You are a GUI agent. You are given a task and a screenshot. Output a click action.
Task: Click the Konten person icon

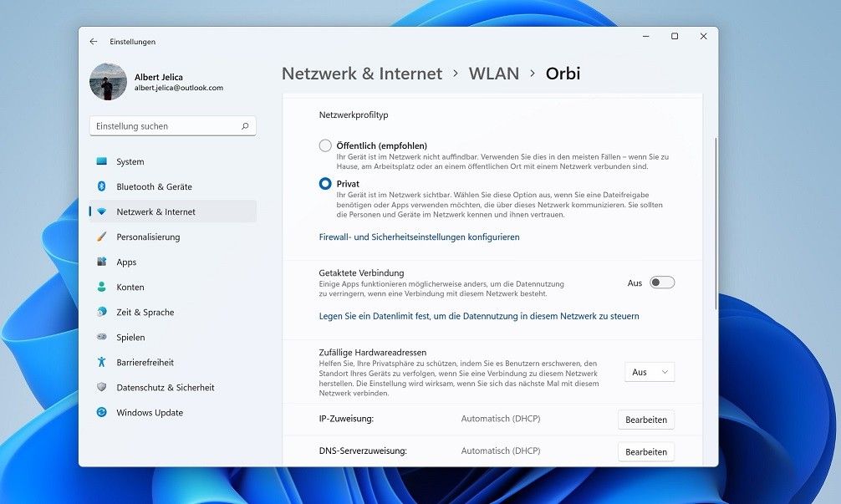[101, 287]
